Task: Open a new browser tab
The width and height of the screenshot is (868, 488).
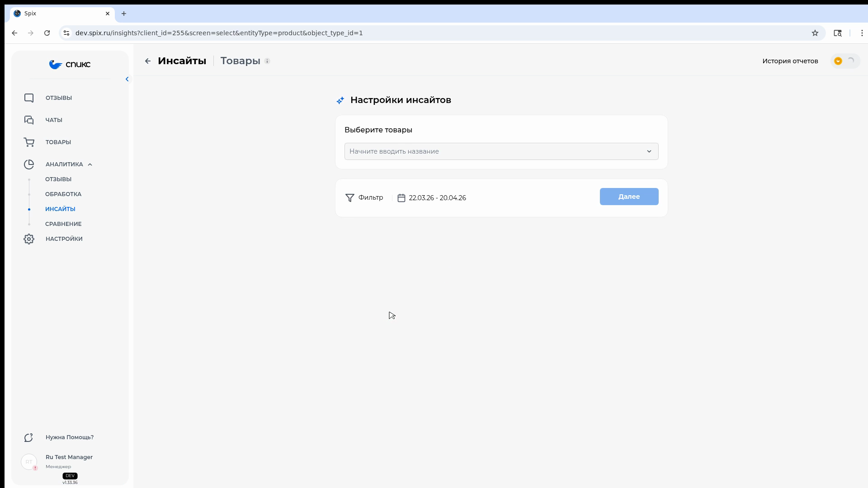Action: tap(124, 14)
